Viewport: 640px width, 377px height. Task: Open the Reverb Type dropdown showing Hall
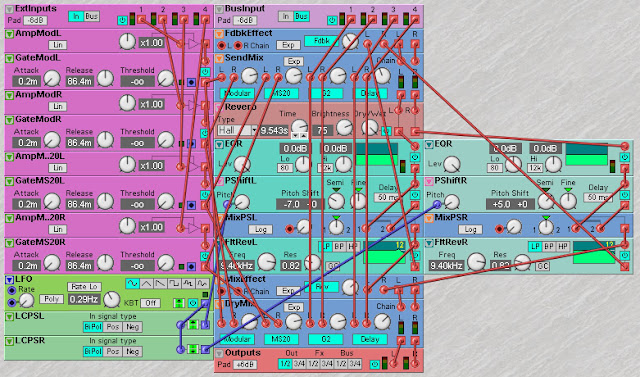[238, 131]
